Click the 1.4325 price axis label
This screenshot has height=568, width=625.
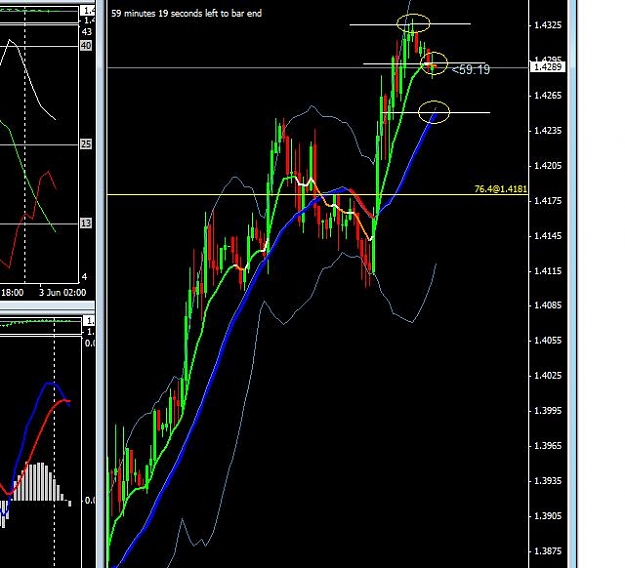(x=548, y=25)
